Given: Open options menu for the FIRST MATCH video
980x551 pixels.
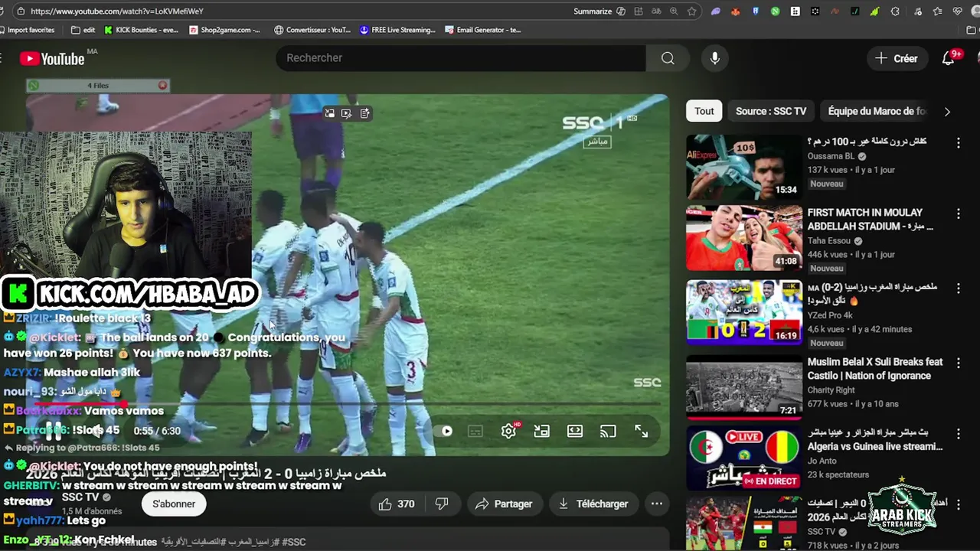Looking at the screenshot, I should tap(958, 214).
